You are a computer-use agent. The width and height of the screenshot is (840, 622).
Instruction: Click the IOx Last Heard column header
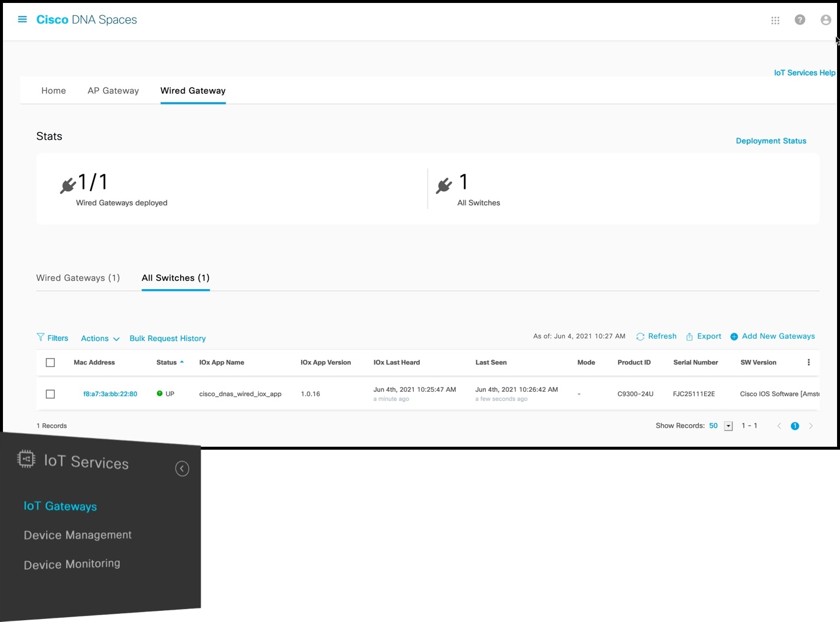click(397, 362)
